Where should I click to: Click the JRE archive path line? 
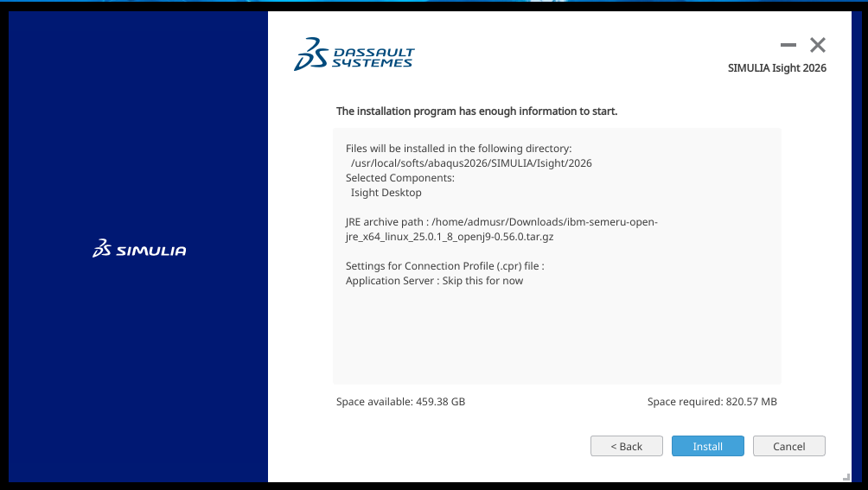point(501,229)
